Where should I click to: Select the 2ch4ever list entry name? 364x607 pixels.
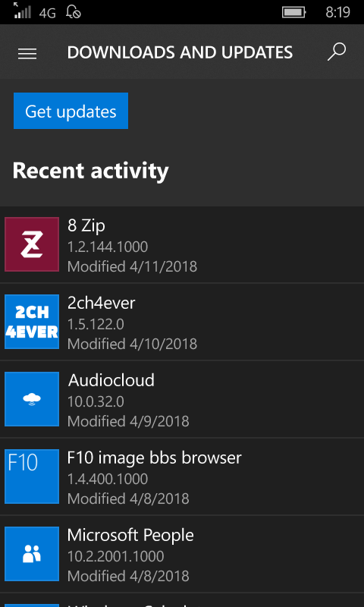tap(102, 303)
